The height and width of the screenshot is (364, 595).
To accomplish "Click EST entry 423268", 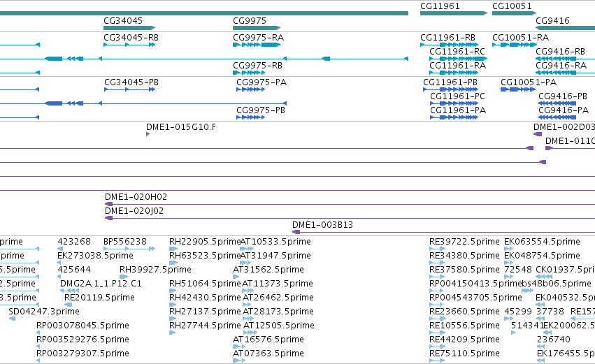I will [x=74, y=241].
